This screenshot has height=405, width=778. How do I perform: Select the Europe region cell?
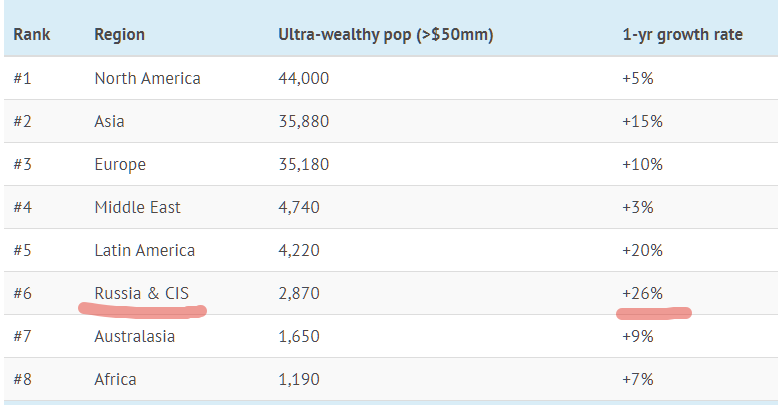tap(120, 164)
